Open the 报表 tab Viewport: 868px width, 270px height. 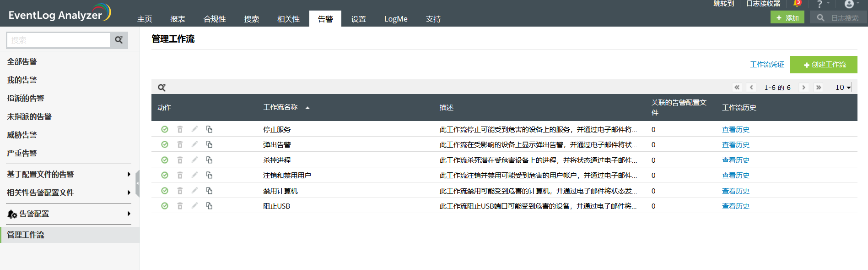178,19
